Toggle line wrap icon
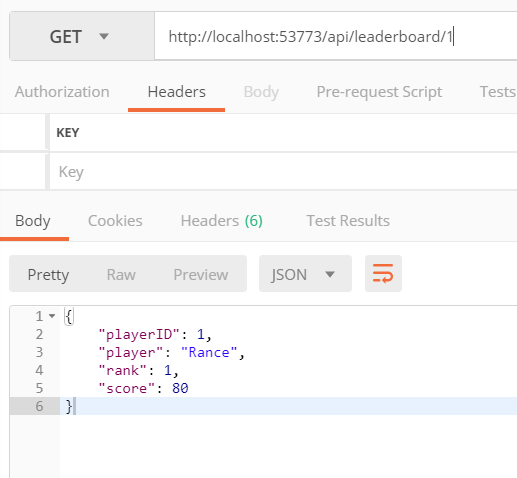The image size is (517, 478). [383, 274]
